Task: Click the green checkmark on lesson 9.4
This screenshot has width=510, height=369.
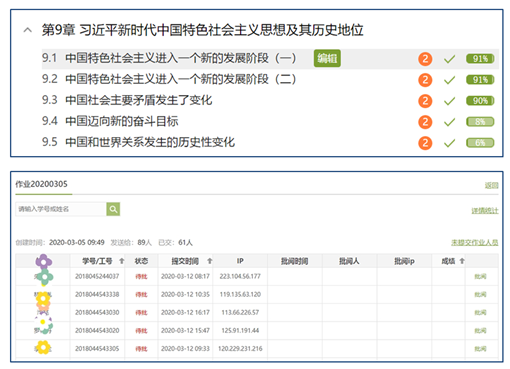Action: [449, 122]
